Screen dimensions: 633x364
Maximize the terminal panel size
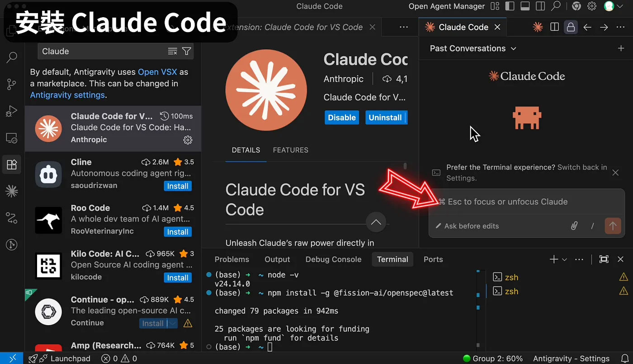(604, 259)
